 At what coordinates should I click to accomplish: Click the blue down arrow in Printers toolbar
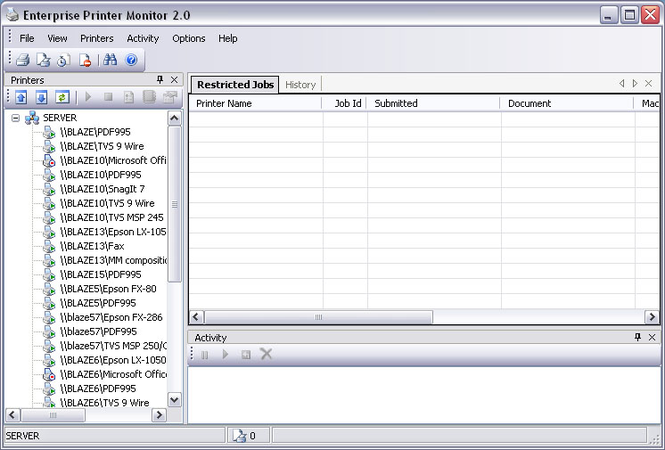click(41, 97)
